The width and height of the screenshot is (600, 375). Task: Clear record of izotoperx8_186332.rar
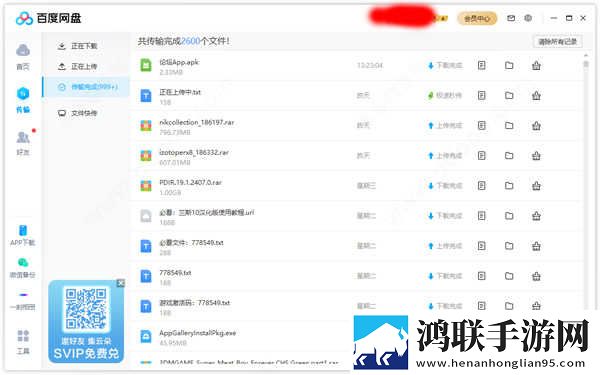click(536, 156)
